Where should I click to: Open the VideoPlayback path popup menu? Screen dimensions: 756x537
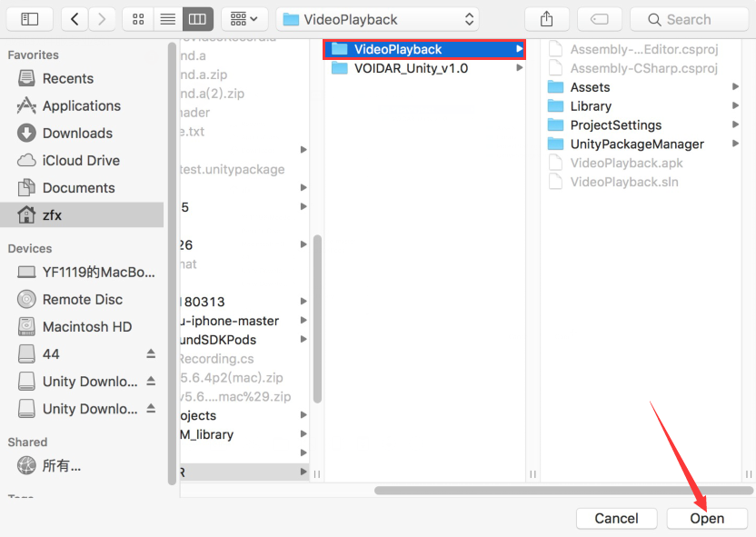coord(378,19)
